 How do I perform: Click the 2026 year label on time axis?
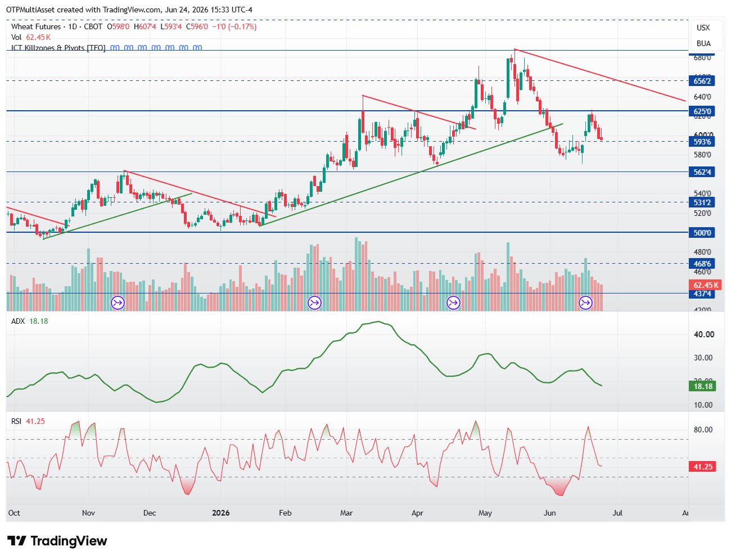pyautogui.click(x=220, y=513)
